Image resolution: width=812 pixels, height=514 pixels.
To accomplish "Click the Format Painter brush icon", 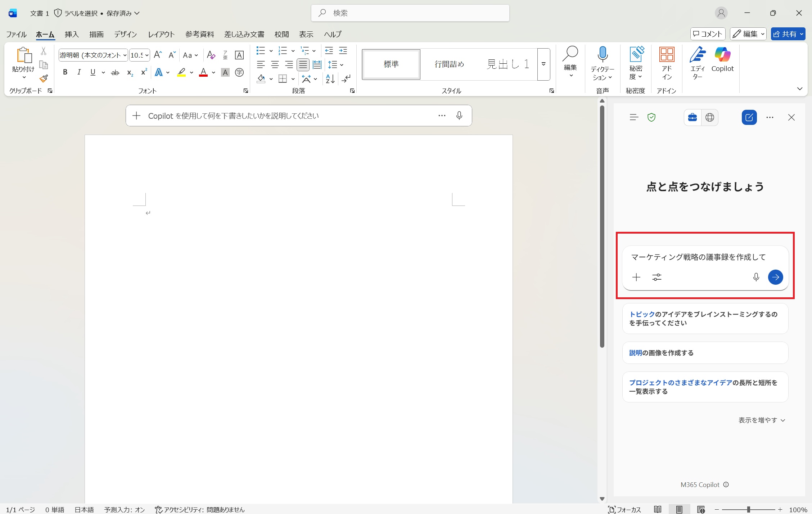I will point(44,78).
